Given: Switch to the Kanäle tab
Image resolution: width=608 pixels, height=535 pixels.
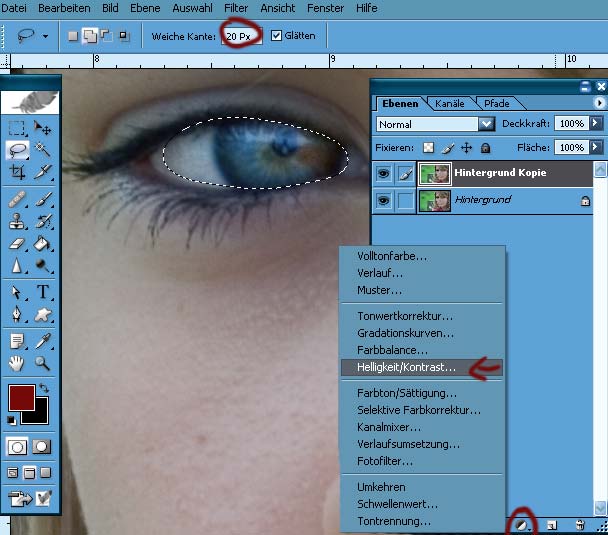Looking at the screenshot, I should pos(450,103).
